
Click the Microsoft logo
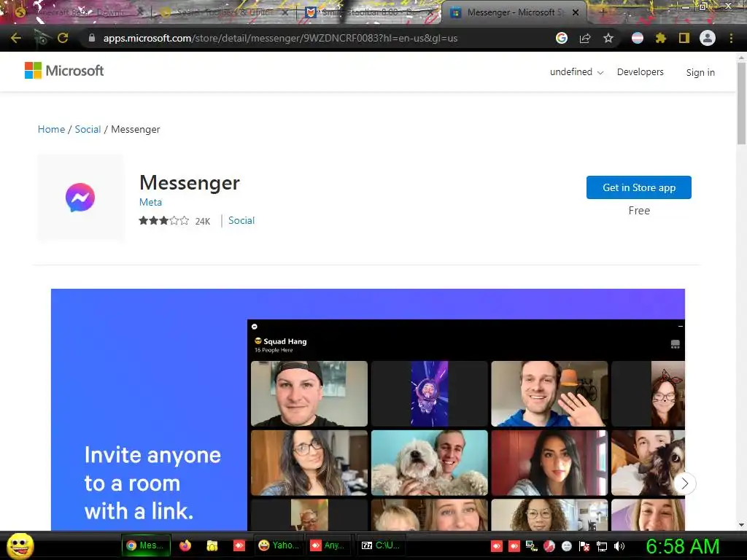[64, 71]
